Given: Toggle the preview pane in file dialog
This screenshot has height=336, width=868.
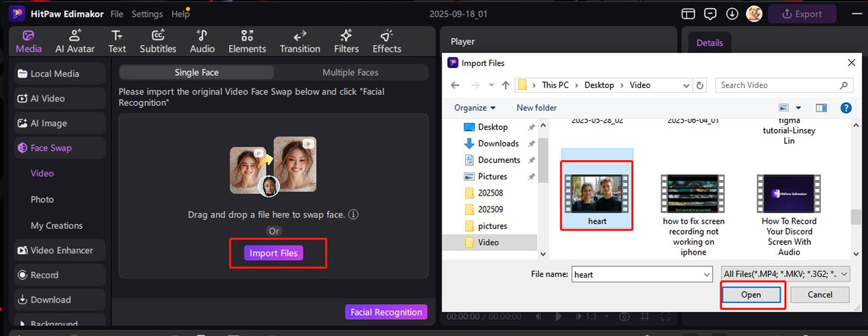Looking at the screenshot, I should (821, 108).
